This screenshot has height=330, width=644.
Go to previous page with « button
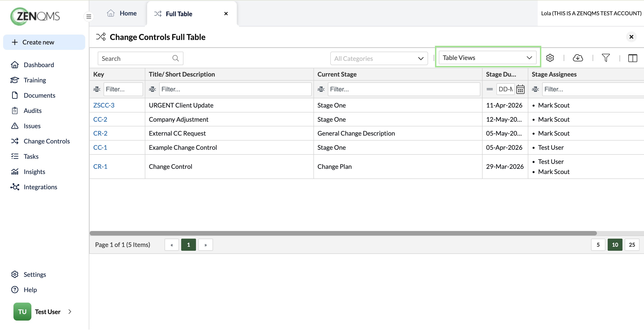172,245
